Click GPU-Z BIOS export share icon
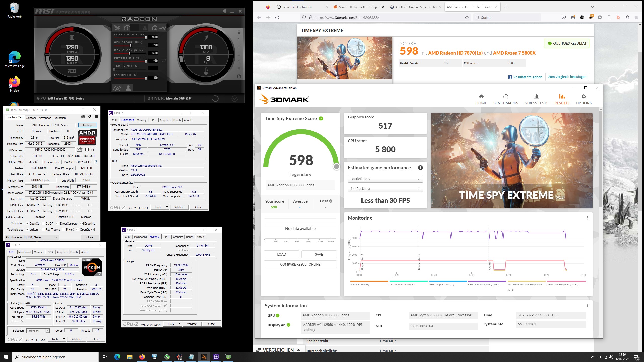Image resolution: width=644 pixels, height=362 pixels. 79,150
